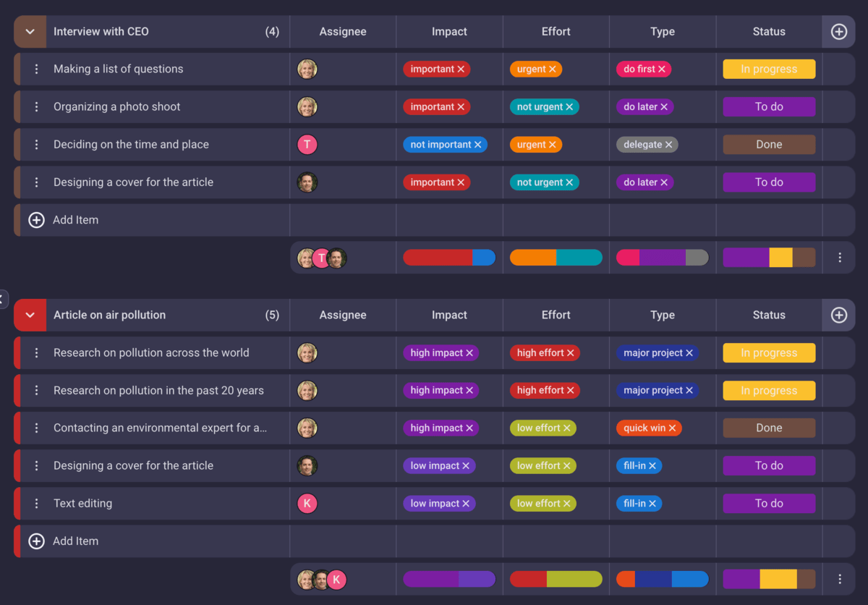Click the Add Item plus circle in the Interview group
The image size is (868, 605).
tap(36, 219)
